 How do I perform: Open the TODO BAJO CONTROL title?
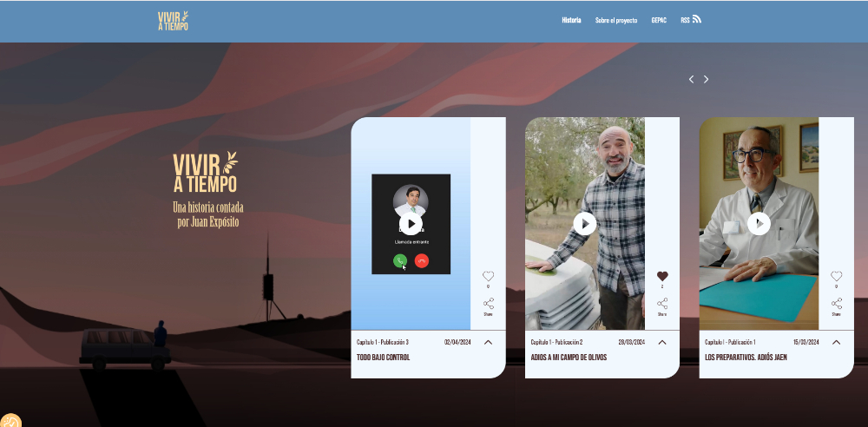coord(383,358)
